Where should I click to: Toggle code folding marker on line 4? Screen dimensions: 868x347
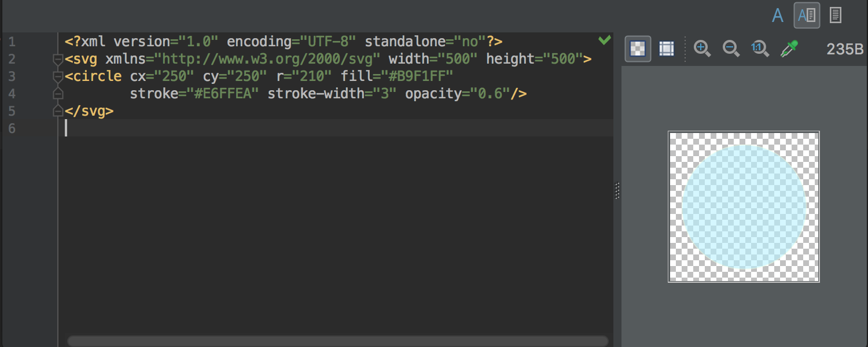[x=57, y=93]
